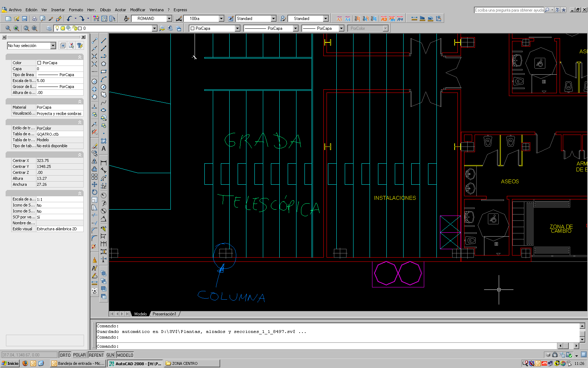Open the PorCapa linetype dropdown
588x368 pixels.
point(295,28)
